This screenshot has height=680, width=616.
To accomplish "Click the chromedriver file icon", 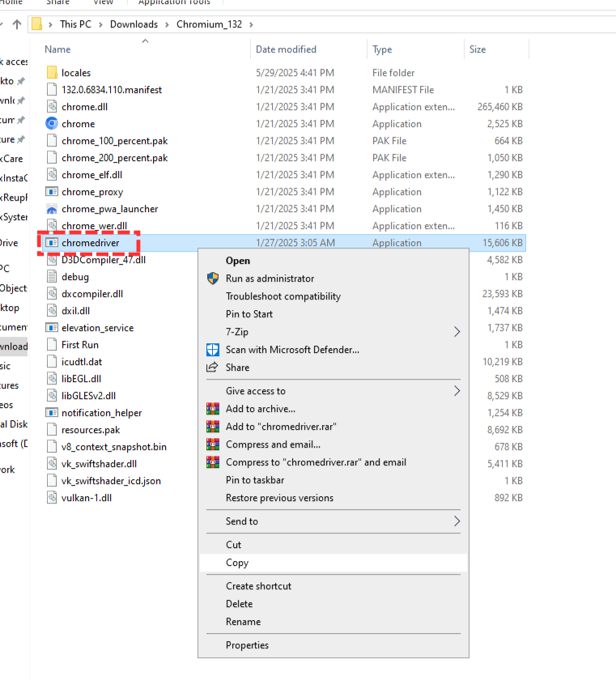I will [52, 243].
